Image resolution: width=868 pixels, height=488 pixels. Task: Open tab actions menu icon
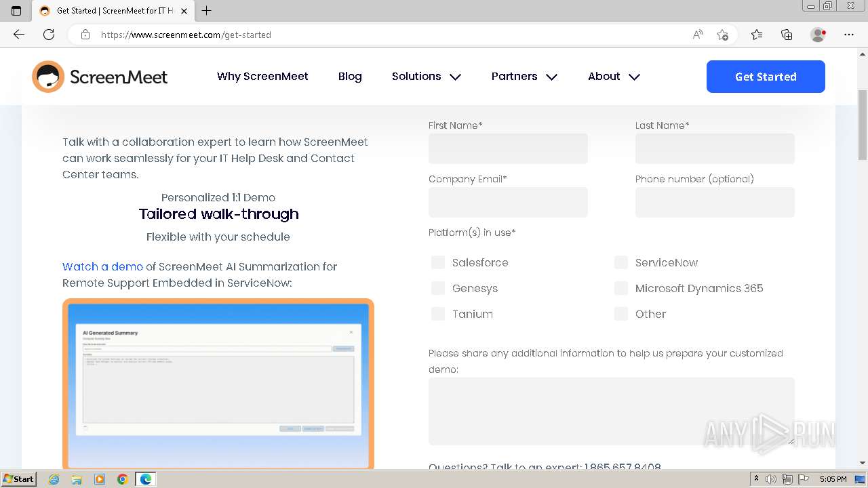pyautogui.click(x=16, y=11)
